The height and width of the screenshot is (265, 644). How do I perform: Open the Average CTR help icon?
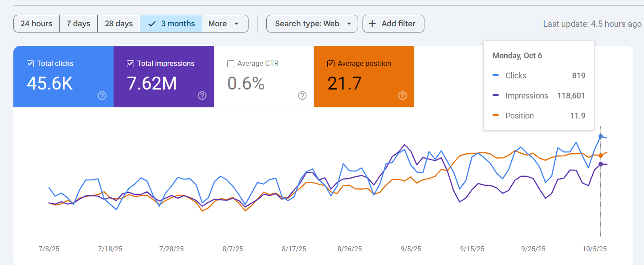(302, 95)
